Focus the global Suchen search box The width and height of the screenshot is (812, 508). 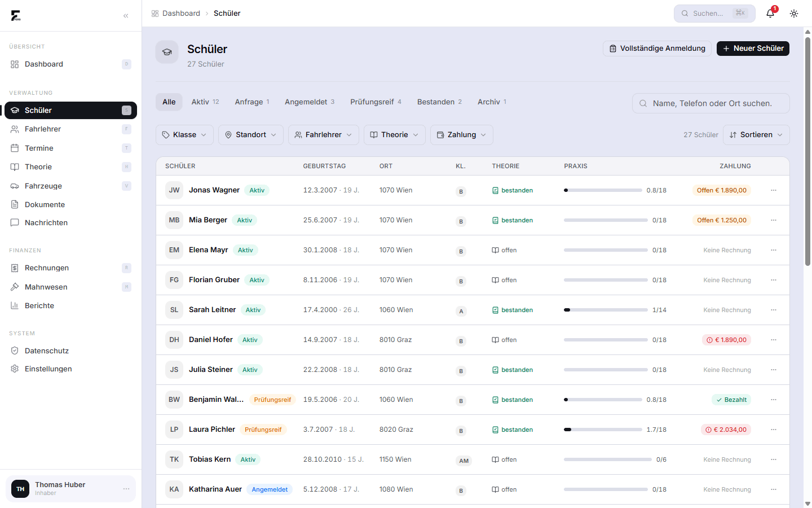click(714, 14)
